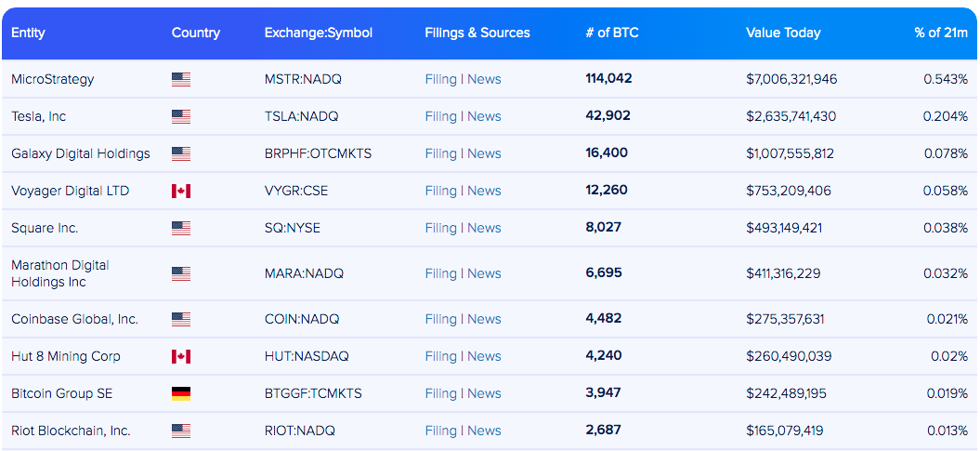Image resolution: width=980 pixels, height=451 pixels.
Task: Open Filing link for Galaxy Digital Holdings
Action: coord(440,153)
